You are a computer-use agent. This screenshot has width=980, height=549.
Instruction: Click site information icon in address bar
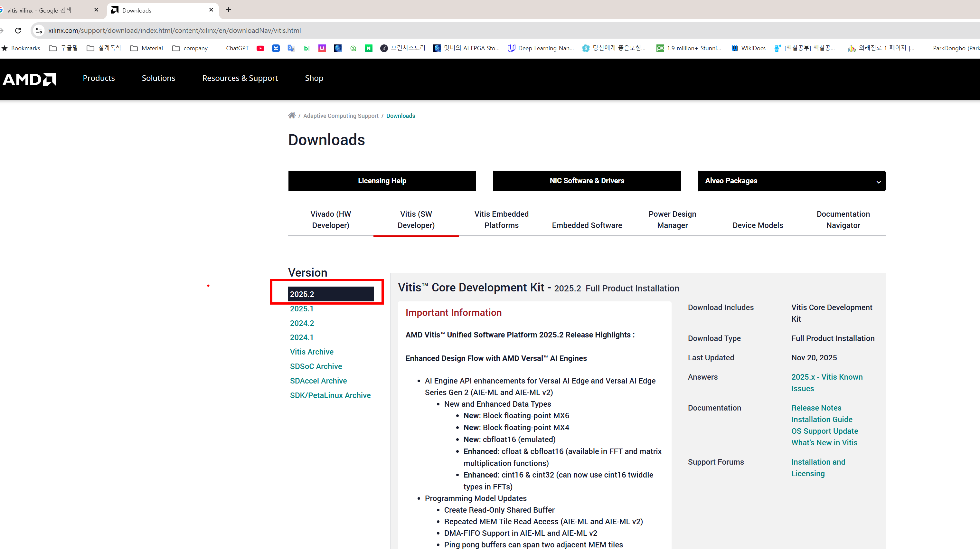(39, 31)
